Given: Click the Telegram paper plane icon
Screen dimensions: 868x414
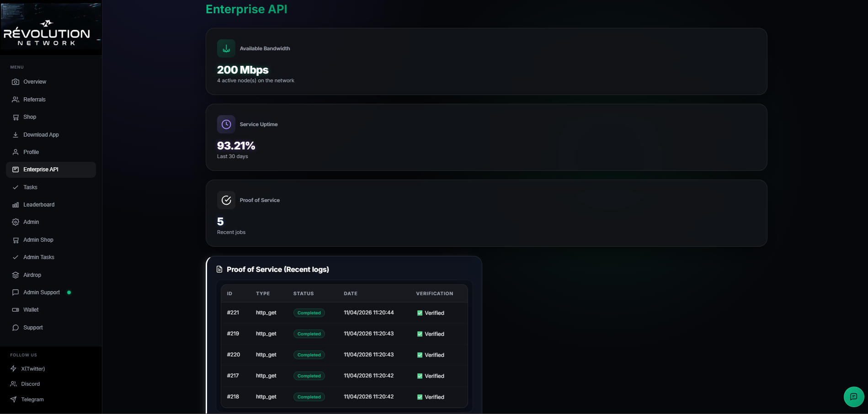Looking at the screenshot, I should (13, 399).
